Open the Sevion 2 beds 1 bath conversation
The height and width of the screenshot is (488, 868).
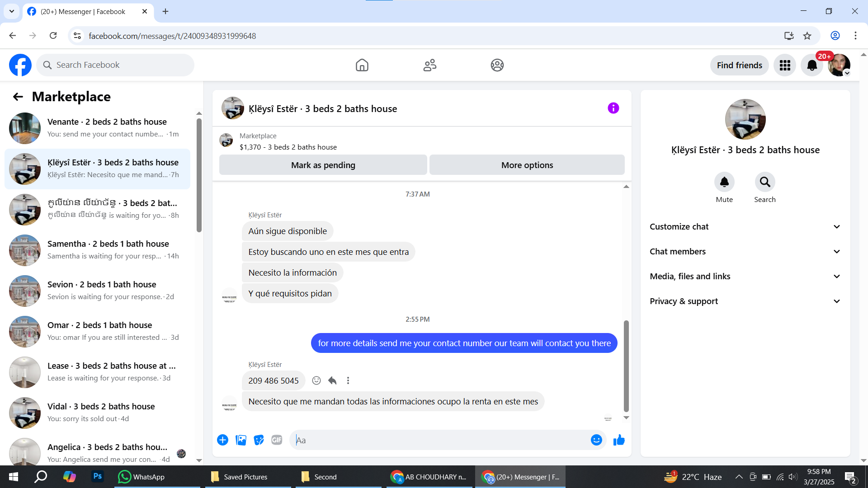[x=97, y=291]
